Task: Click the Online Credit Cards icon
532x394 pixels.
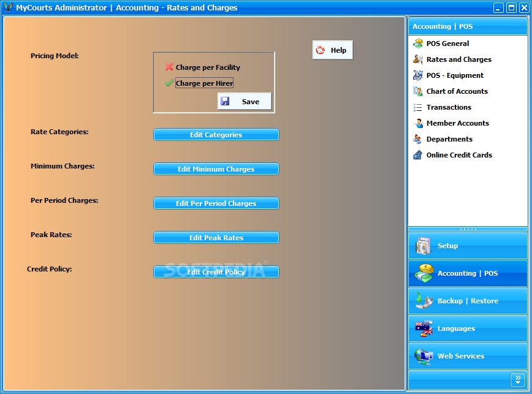Action: [x=417, y=155]
